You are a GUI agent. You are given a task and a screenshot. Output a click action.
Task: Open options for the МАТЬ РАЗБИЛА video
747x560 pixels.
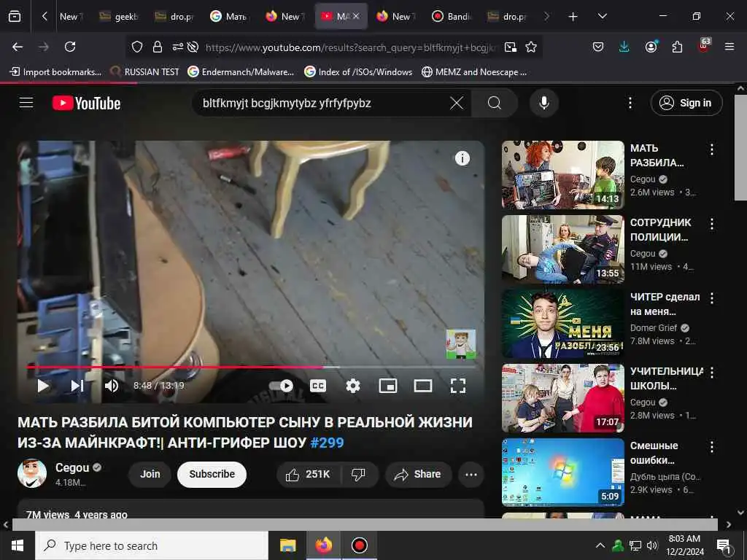click(x=712, y=149)
